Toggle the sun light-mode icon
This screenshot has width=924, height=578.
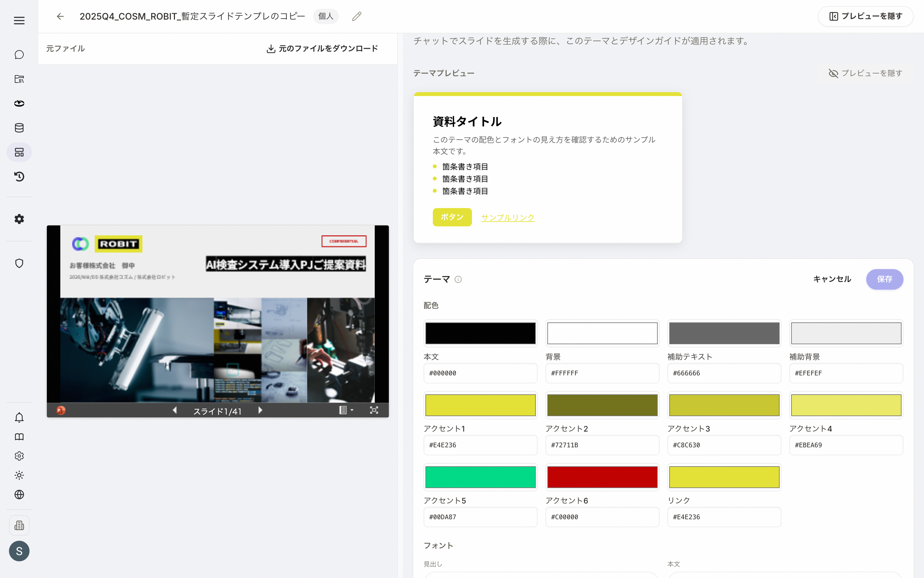[19, 475]
